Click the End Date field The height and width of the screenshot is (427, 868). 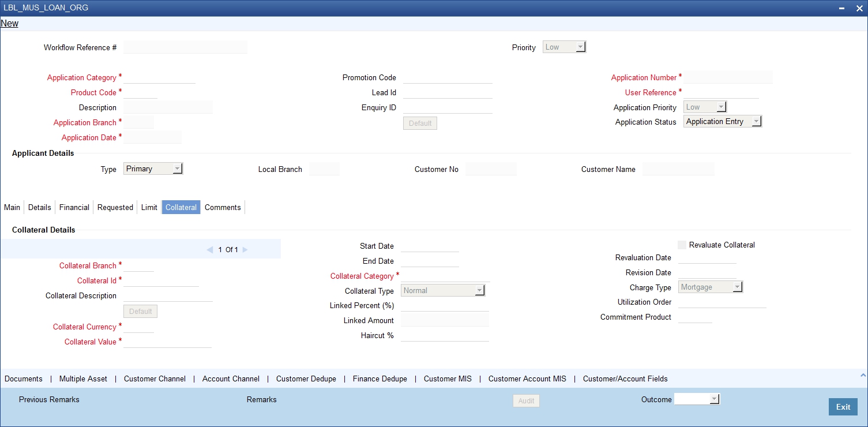(x=430, y=261)
